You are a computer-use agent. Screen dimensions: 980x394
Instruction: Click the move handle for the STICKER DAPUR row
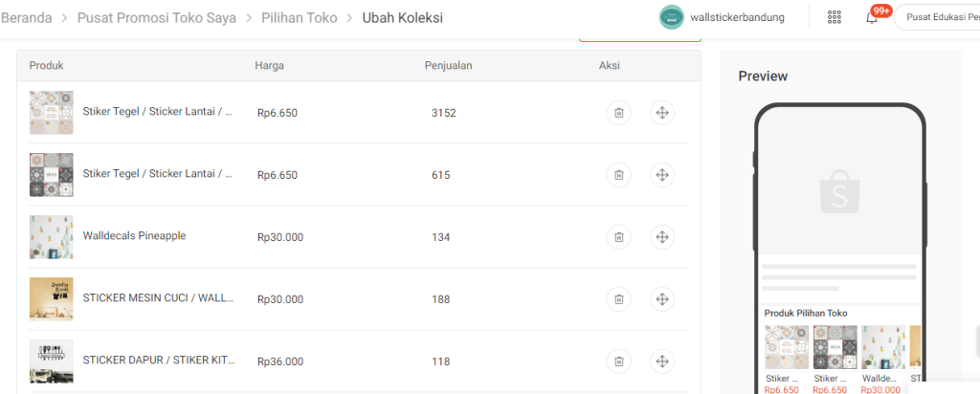[x=661, y=361]
